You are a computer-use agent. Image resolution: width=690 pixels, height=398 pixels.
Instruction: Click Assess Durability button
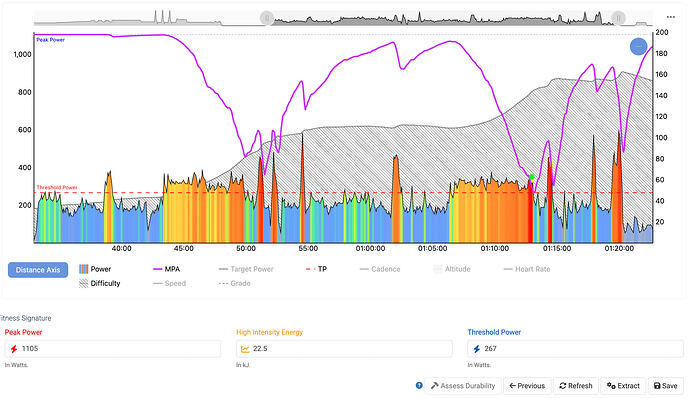pos(463,386)
